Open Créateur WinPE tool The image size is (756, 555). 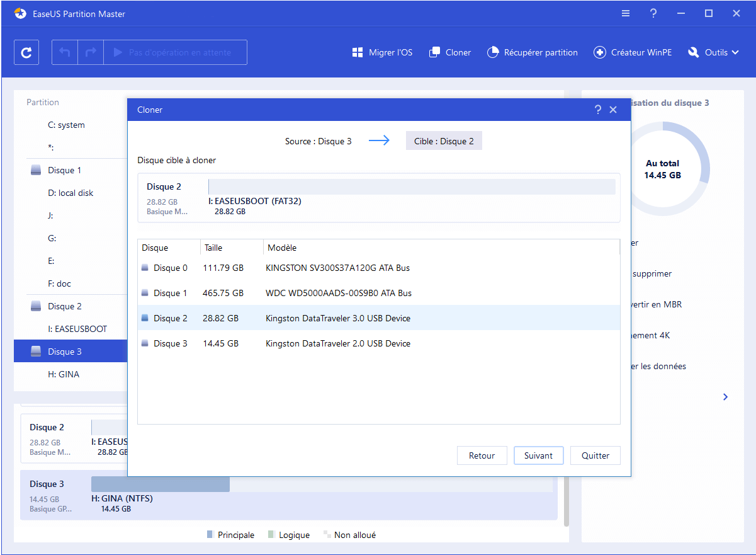coord(633,53)
